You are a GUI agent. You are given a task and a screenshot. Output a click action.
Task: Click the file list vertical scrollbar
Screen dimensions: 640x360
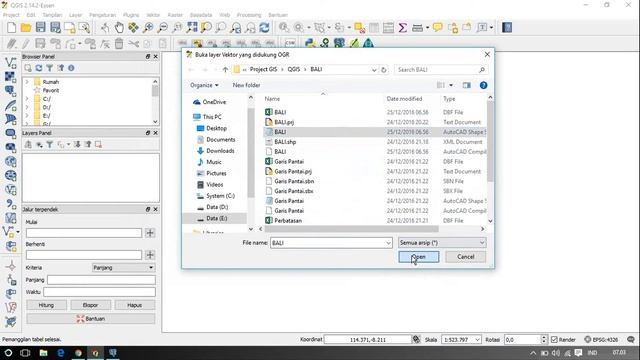[x=490, y=141]
